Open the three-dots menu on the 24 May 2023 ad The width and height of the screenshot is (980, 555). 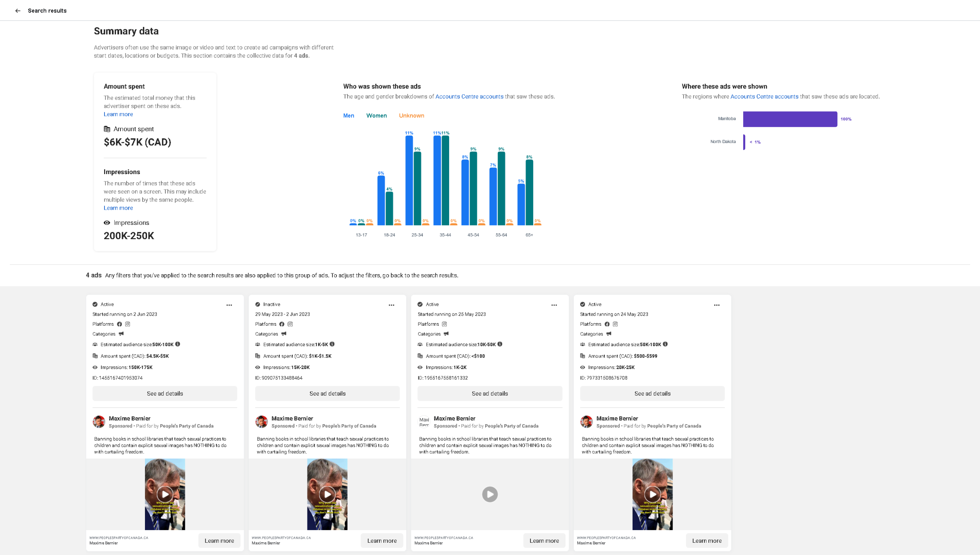pyautogui.click(x=717, y=305)
